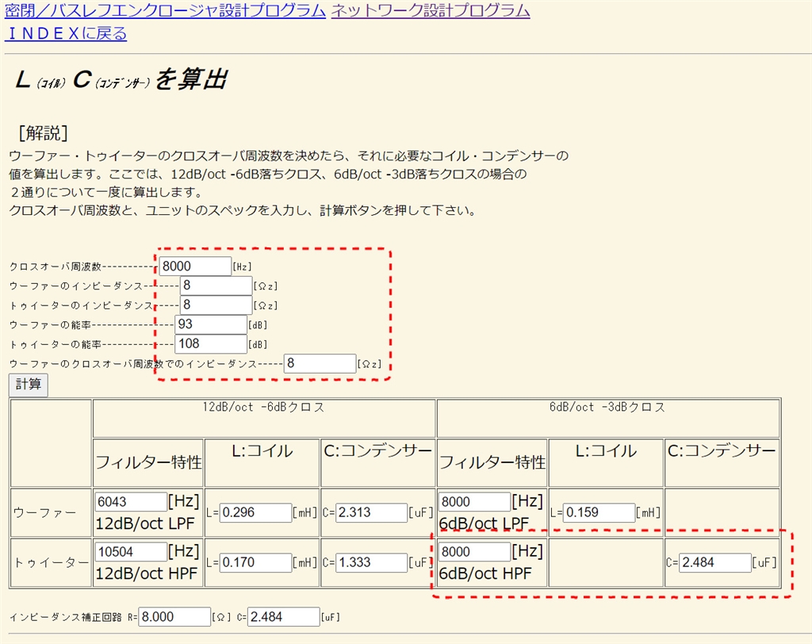Go back via ＩＮＤＥＸに戻る link
This screenshot has width=812, height=644.
tap(66, 33)
